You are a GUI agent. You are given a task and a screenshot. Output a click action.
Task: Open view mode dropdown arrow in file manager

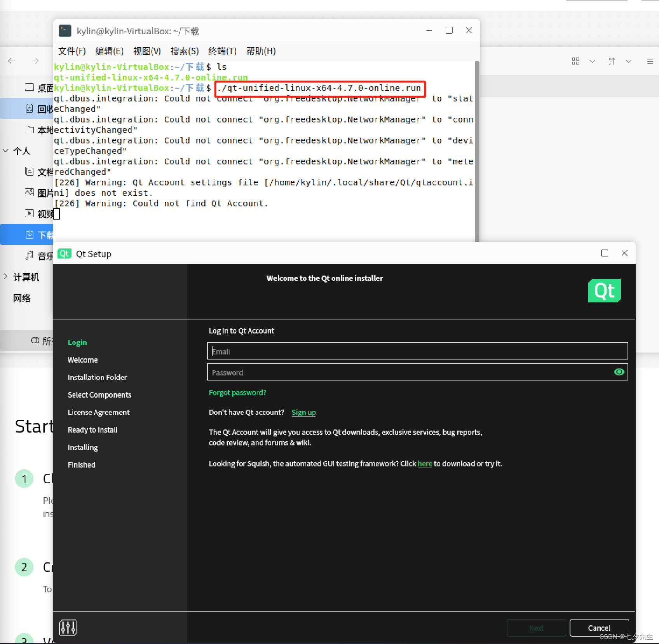pyautogui.click(x=592, y=61)
